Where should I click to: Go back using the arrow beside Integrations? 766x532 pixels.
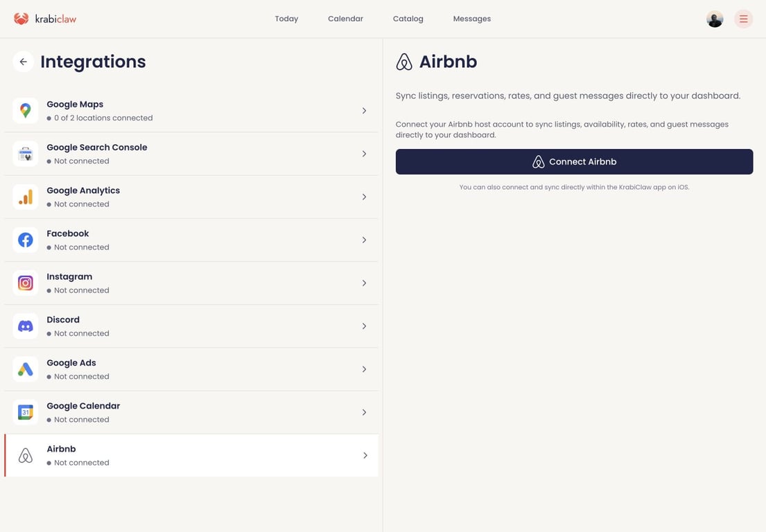click(x=23, y=62)
